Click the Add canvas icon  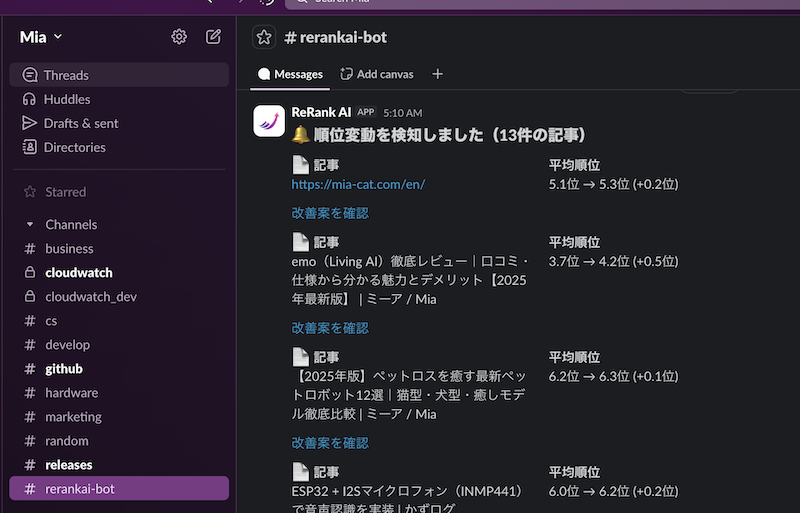(346, 74)
